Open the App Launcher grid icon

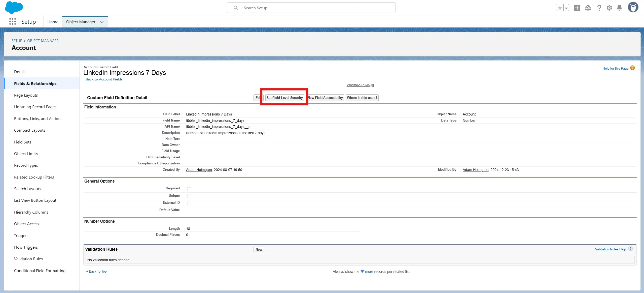coord(12,22)
